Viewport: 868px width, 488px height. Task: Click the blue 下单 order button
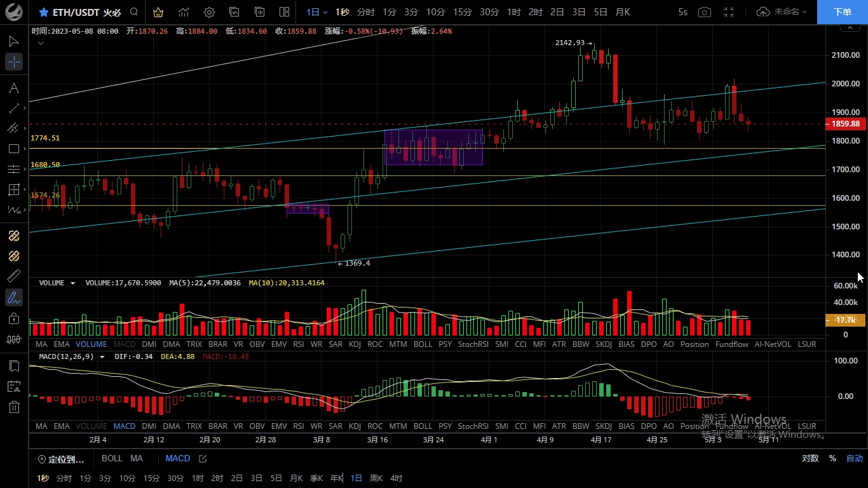point(842,12)
